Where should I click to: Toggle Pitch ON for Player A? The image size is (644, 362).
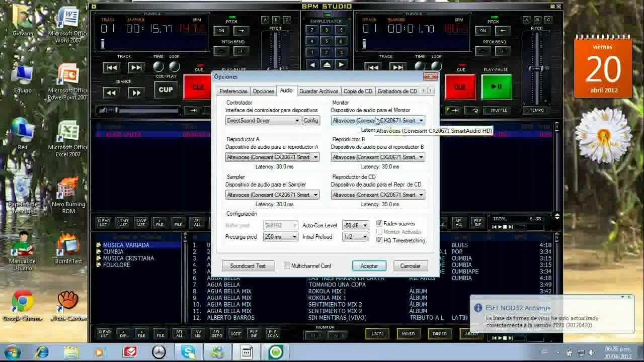click(221, 31)
